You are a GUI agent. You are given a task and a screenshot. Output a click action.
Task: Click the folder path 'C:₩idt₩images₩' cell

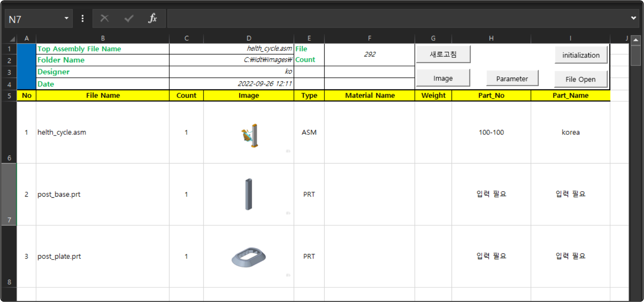pos(231,60)
